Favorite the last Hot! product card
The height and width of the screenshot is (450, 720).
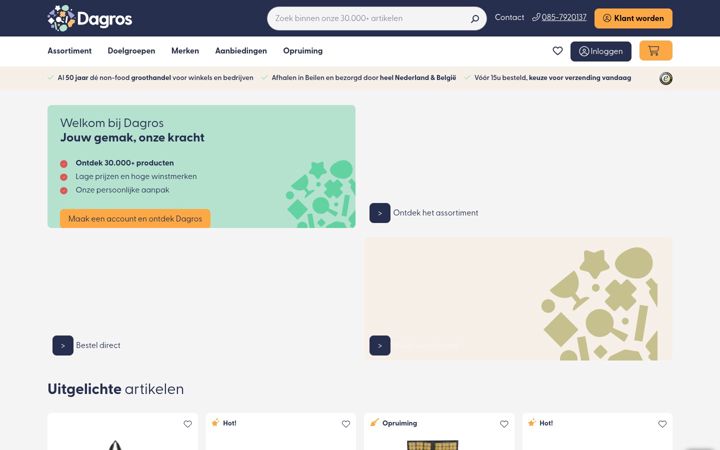662,424
